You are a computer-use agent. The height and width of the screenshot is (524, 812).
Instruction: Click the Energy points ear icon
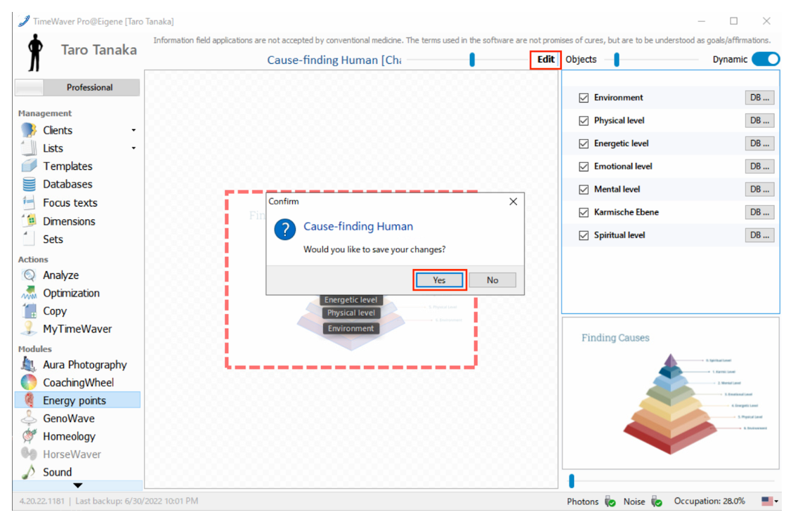29,400
